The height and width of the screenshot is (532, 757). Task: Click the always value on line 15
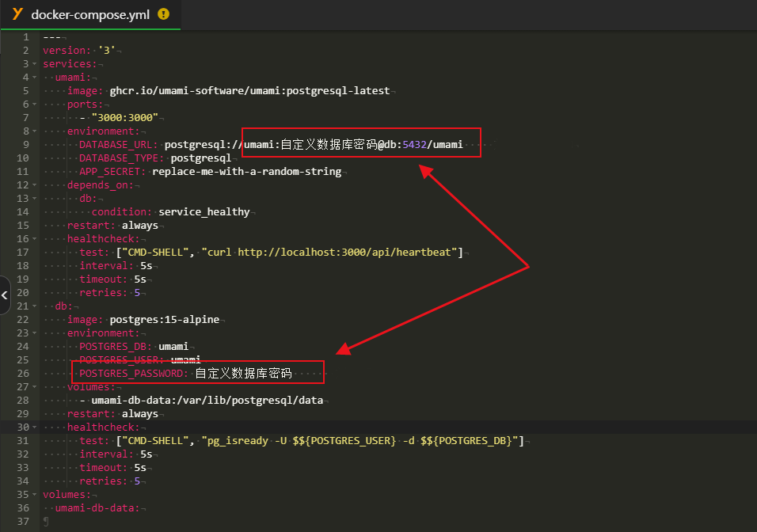click(140, 226)
